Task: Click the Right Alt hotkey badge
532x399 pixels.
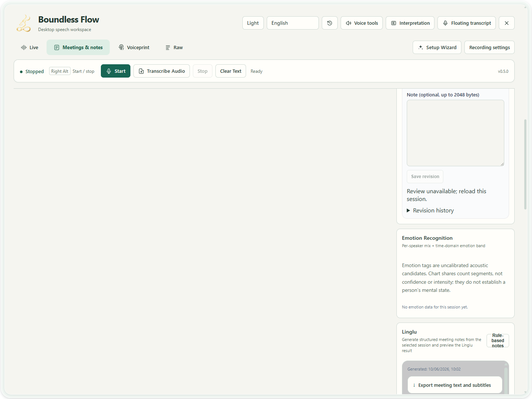Action: [x=60, y=71]
